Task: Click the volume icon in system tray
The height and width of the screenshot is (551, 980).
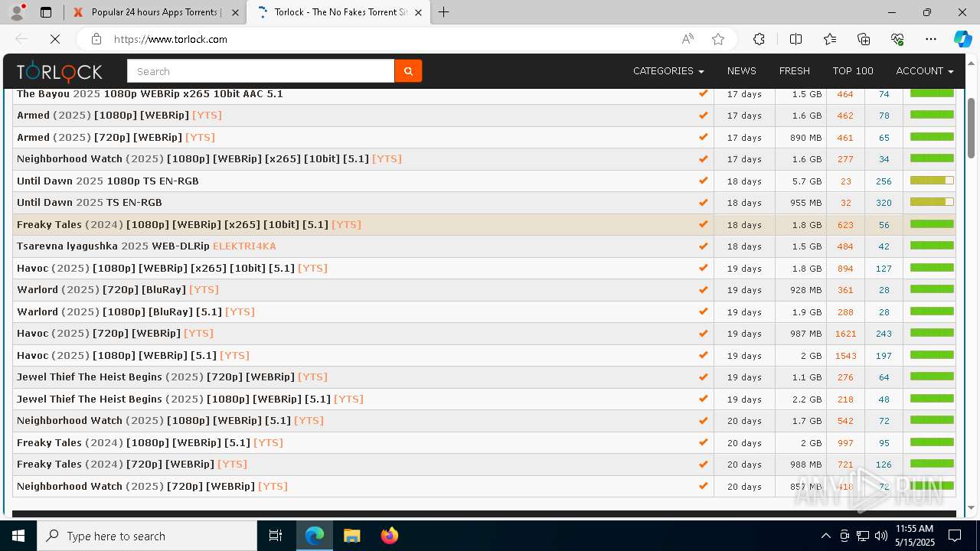Action: pyautogui.click(x=880, y=536)
